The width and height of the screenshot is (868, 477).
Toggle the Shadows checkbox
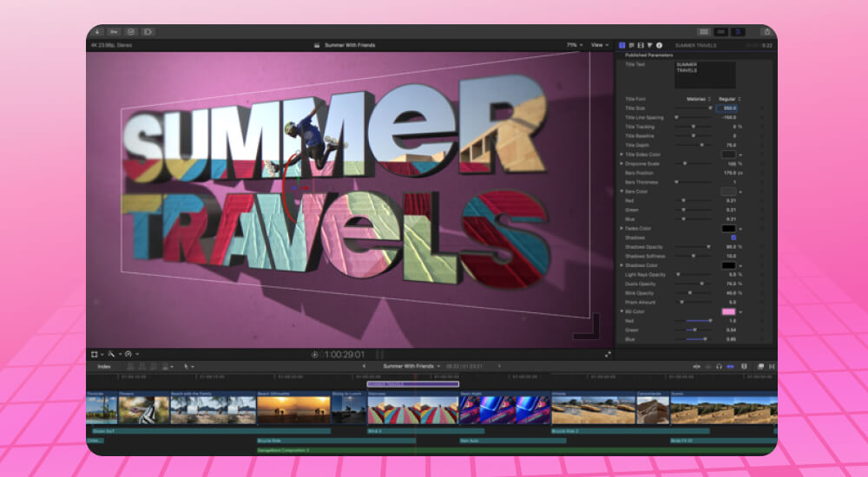click(x=733, y=238)
